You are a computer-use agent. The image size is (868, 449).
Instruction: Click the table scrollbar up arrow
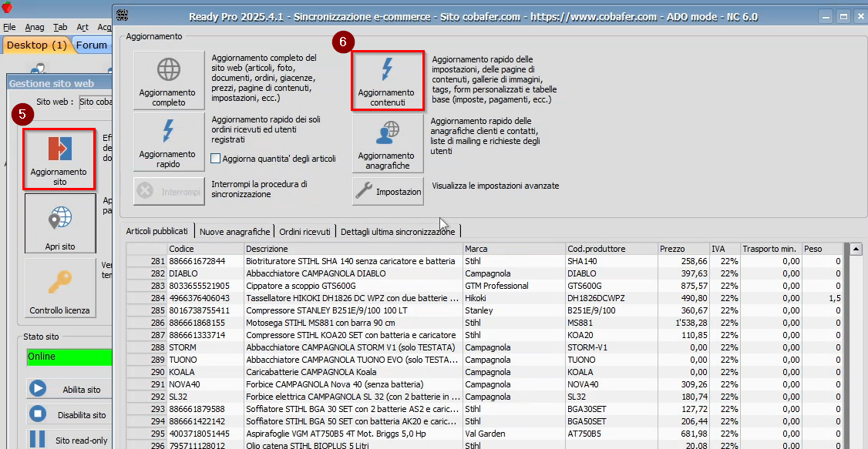(856, 249)
